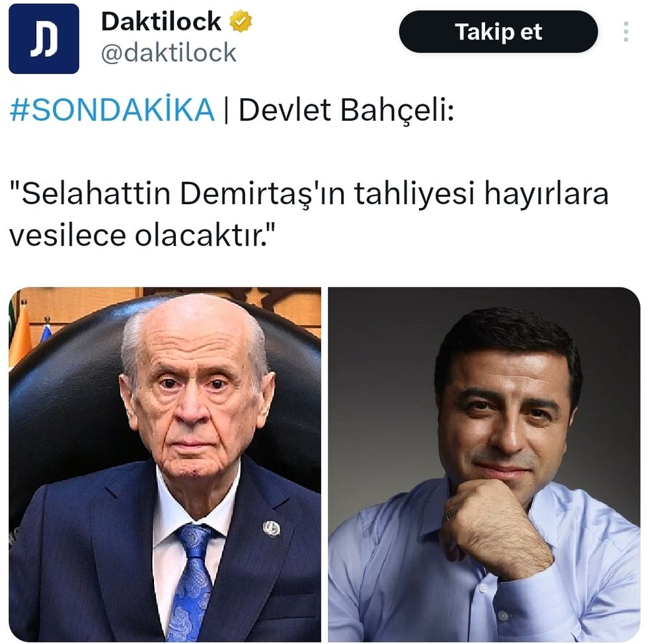Open the #SONDAKİKA hashtag

click(112, 110)
